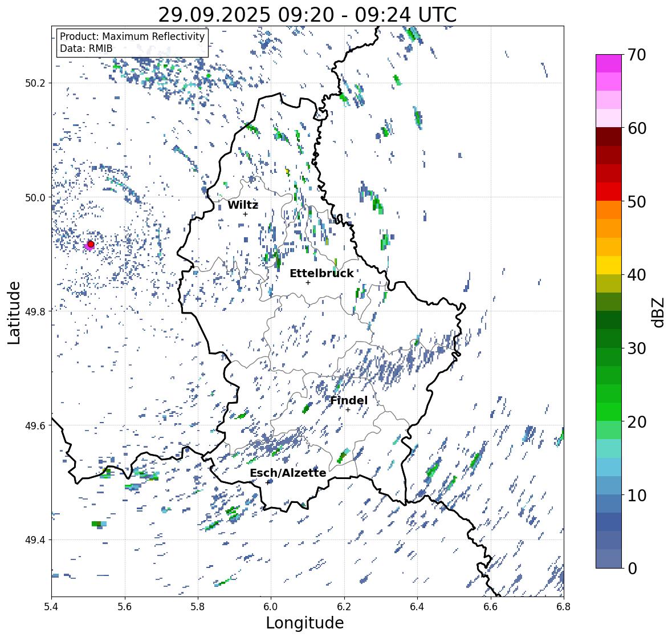Viewport: 672px width, 637px height.
Task: Click the longitude tick label 6.2
Action: (x=344, y=607)
